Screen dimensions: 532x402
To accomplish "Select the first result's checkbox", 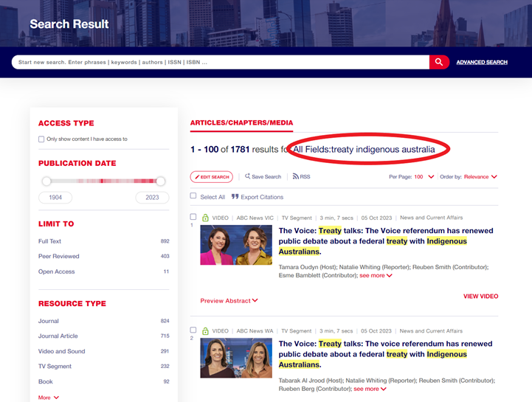I will click(193, 217).
